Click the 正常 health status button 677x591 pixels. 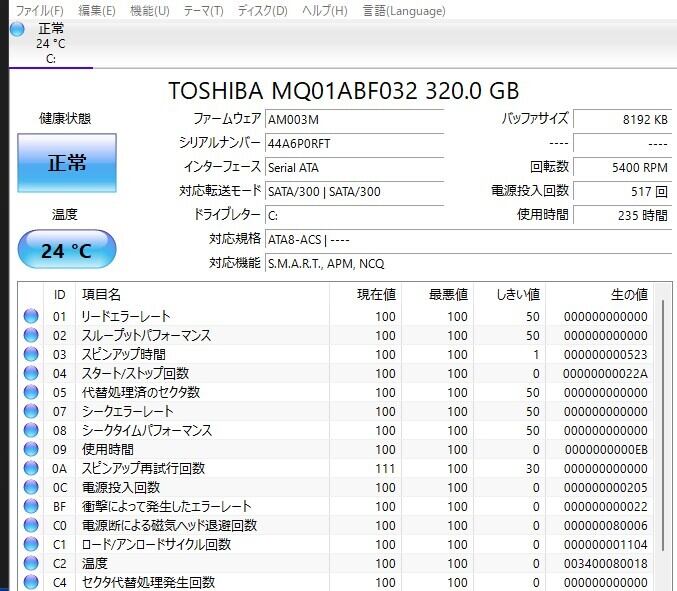(x=67, y=163)
